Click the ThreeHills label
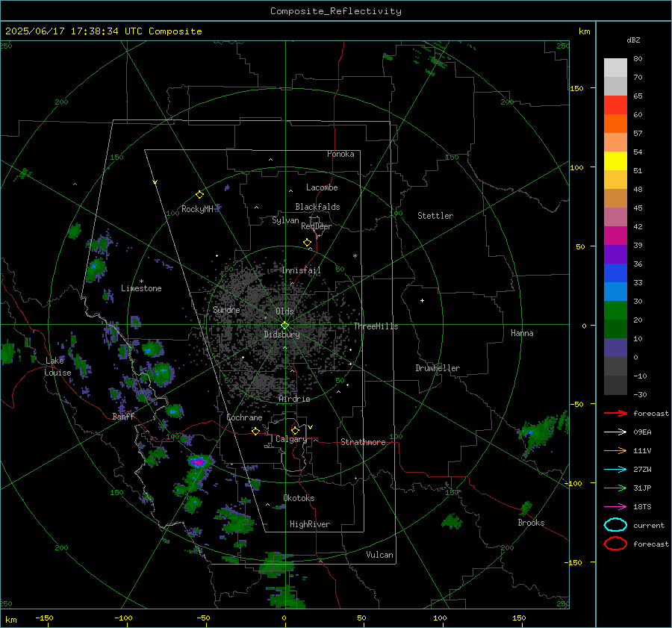 (x=376, y=326)
